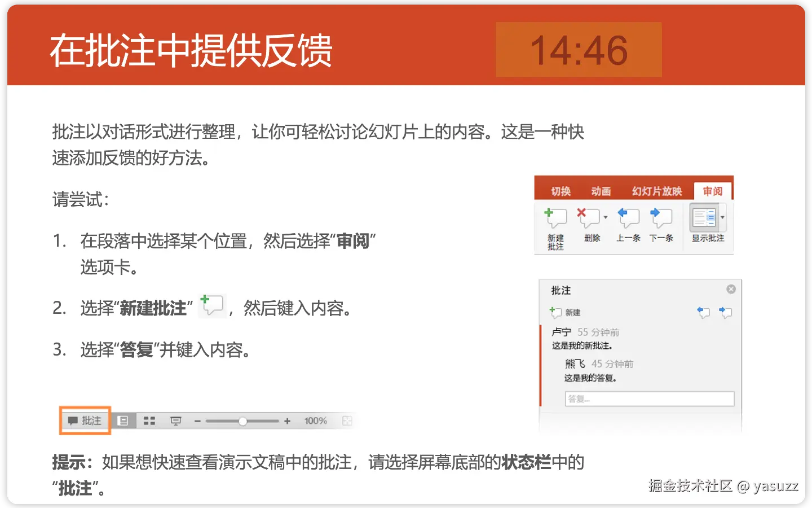812x508 pixels.
Task: Click the text 请尝试：
Action: 81,199
